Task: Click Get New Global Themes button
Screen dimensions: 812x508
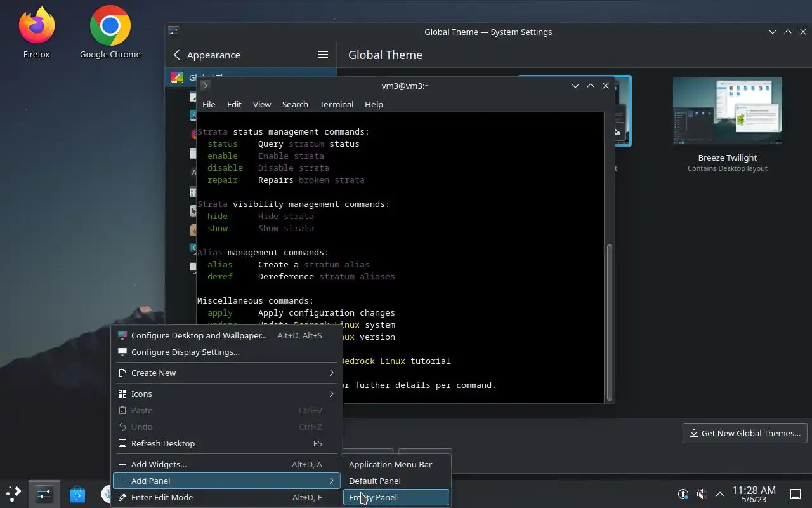Action: click(x=745, y=433)
